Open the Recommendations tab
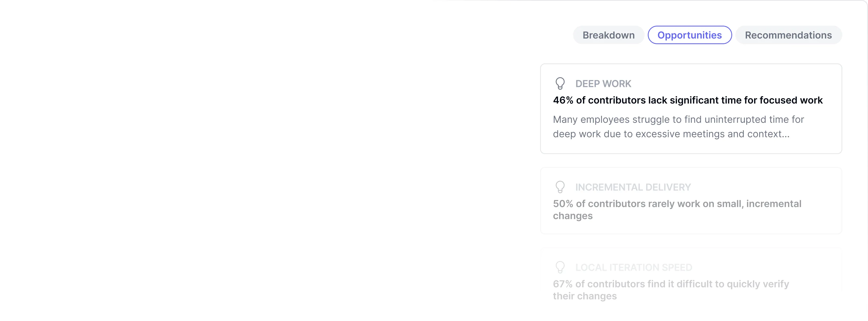 788,35
